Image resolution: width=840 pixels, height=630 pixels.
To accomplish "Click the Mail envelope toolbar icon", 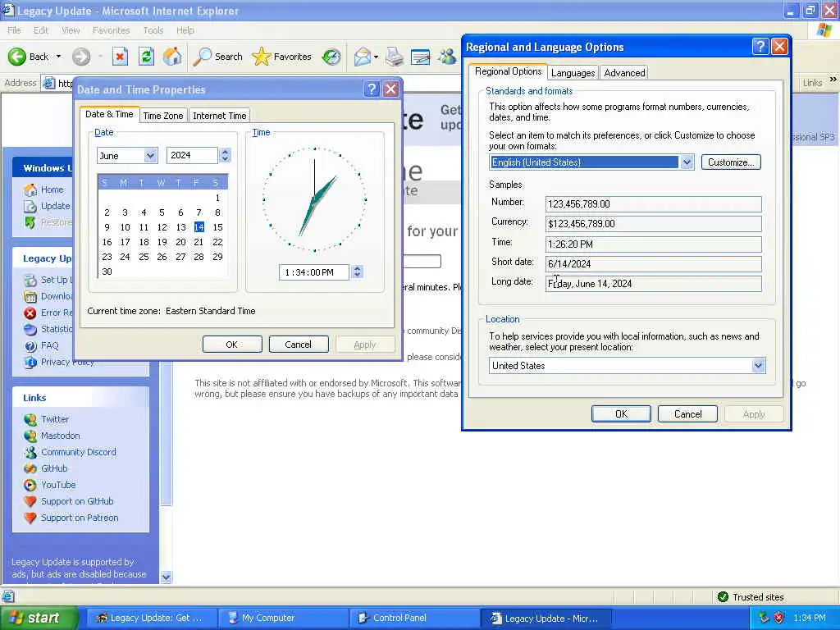I will tap(363, 57).
